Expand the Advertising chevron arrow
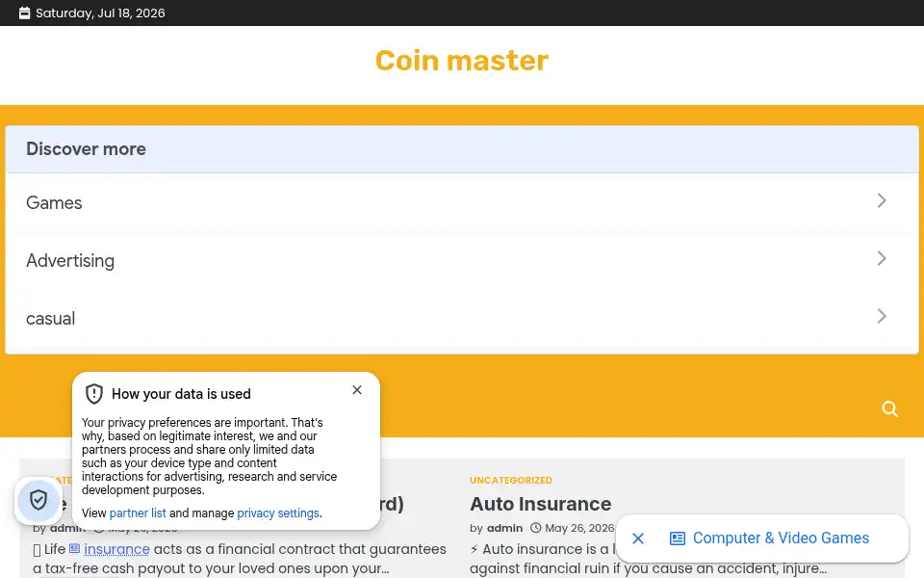The width and height of the screenshot is (924, 578). click(x=882, y=258)
